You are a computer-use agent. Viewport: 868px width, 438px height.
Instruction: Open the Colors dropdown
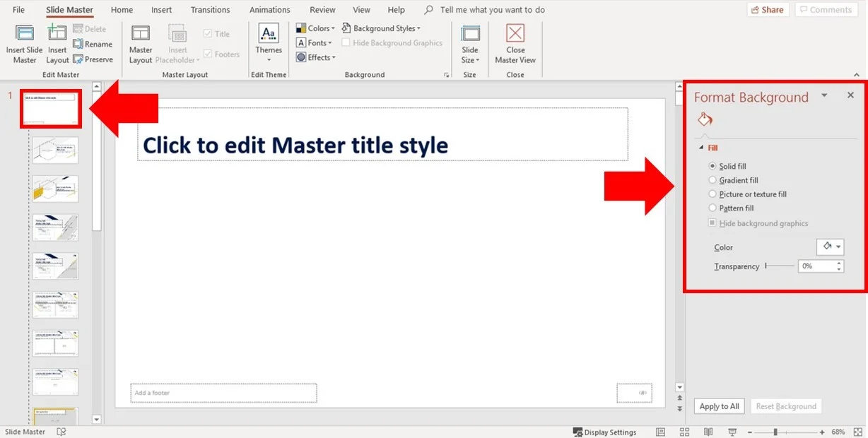(x=315, y=28)
